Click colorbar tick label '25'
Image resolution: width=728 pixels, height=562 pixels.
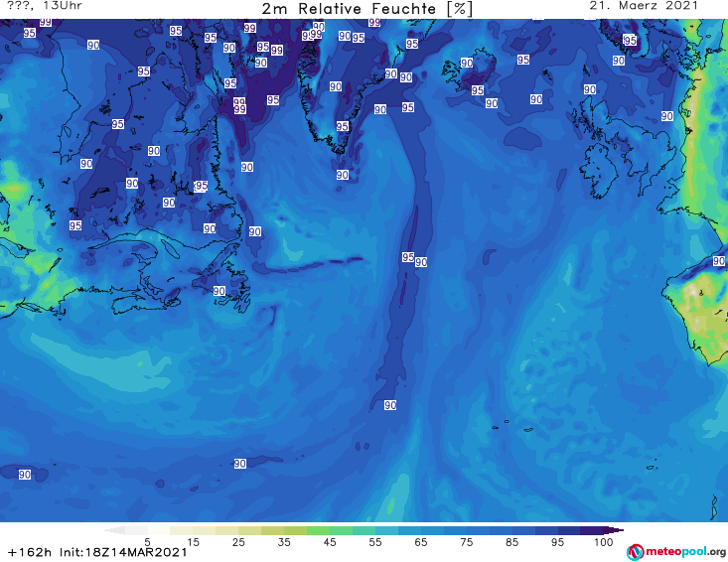pos(238,542)
